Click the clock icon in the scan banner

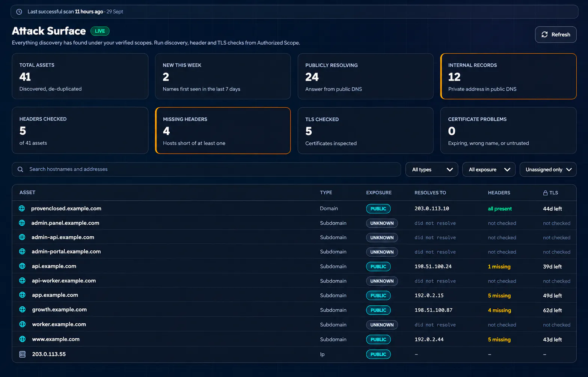click(19, 12)
